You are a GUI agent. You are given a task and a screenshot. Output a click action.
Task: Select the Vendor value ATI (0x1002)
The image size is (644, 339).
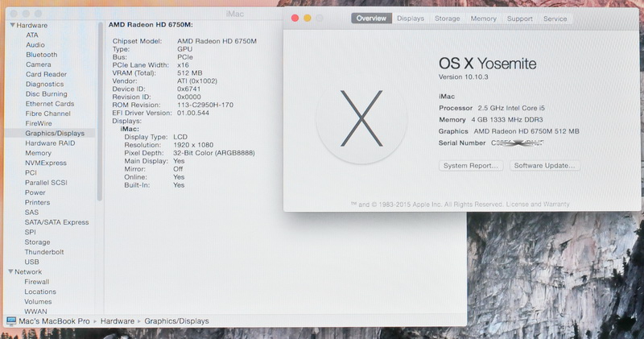point(197,81)
